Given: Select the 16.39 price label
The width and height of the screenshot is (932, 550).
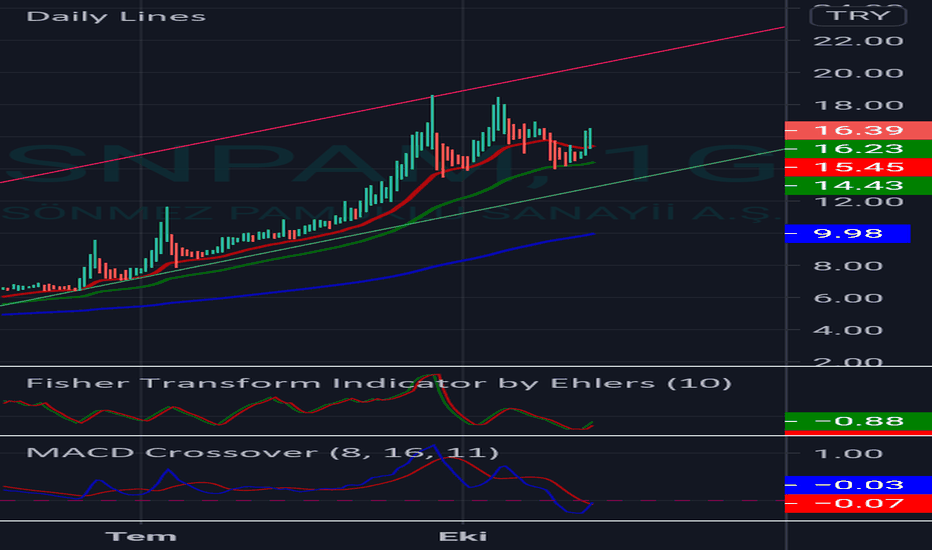Looking at the screenshot, I should 858,130.
